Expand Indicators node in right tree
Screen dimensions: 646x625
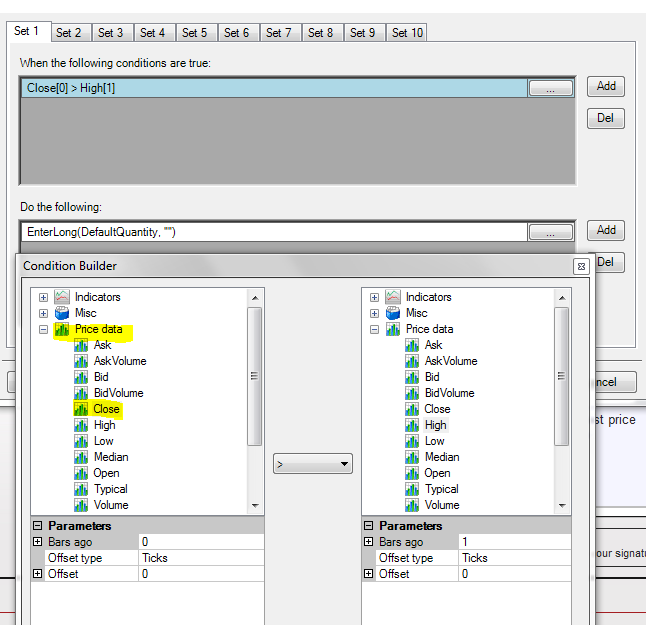(374, 297)
